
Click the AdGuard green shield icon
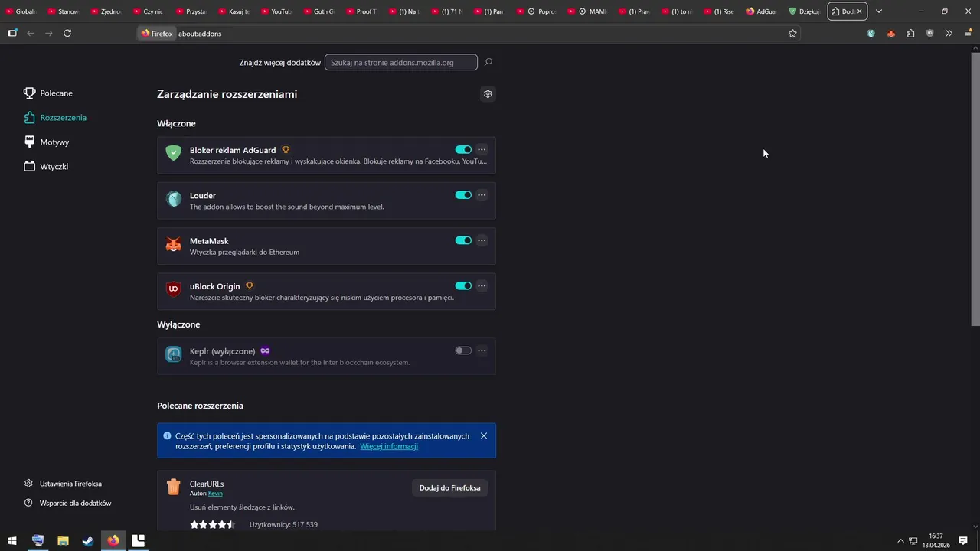click(174, 153)
